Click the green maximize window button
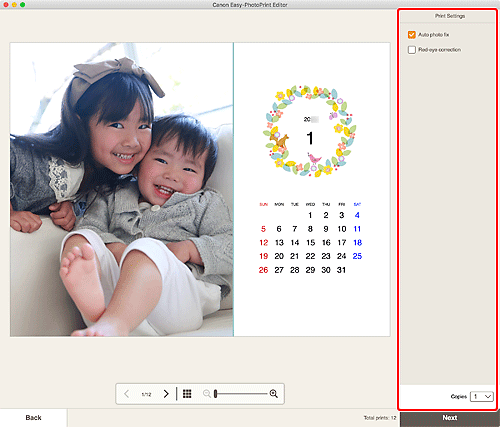 (22, 5)
